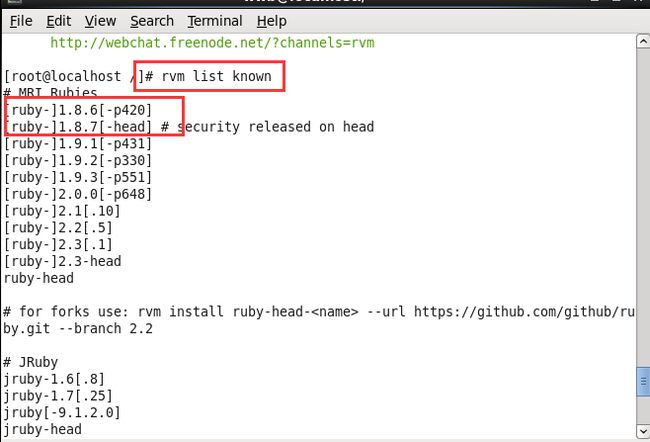Select the 'jruby[-9.1.2.0]' line

point(62,413)
